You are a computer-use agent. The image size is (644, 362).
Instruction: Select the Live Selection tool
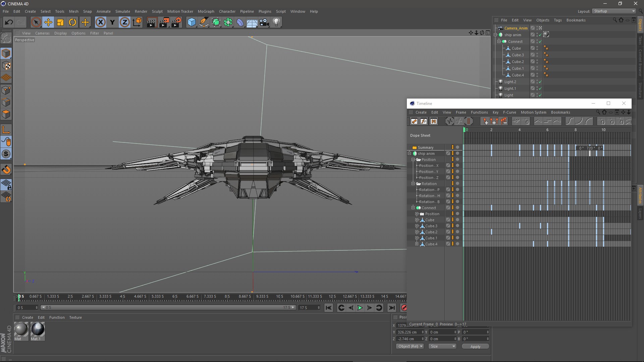[35, 22]
